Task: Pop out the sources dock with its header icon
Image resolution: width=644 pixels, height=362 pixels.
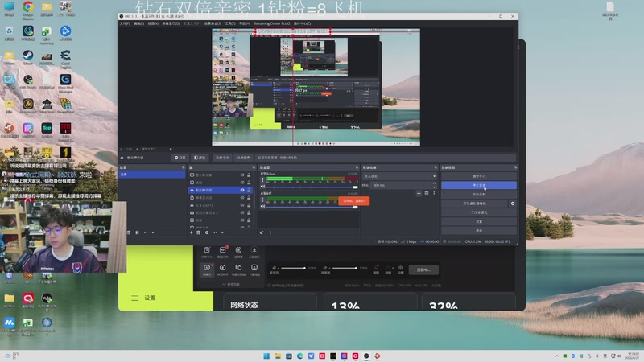Action: click(x=254, y=167)
